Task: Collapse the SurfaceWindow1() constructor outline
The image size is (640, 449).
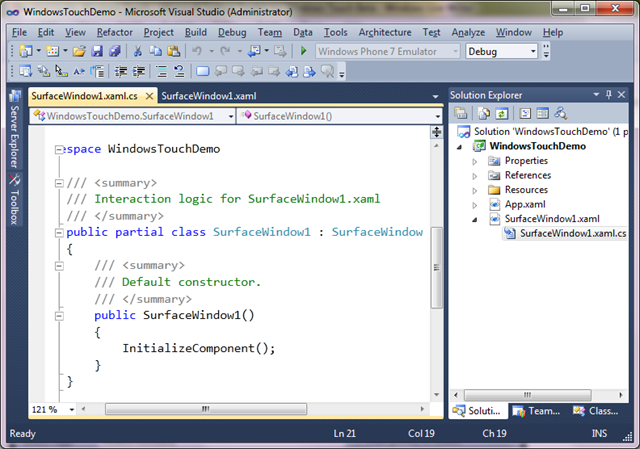Action: point(59,316)
